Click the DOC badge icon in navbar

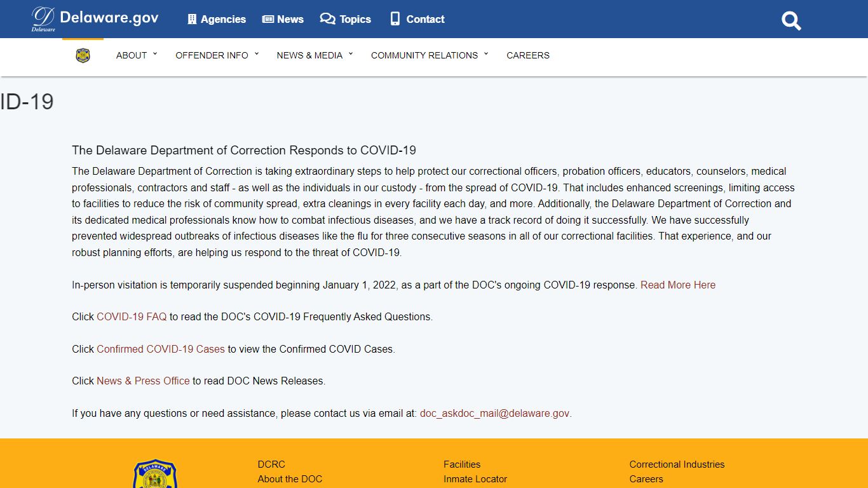click(83, 55)
